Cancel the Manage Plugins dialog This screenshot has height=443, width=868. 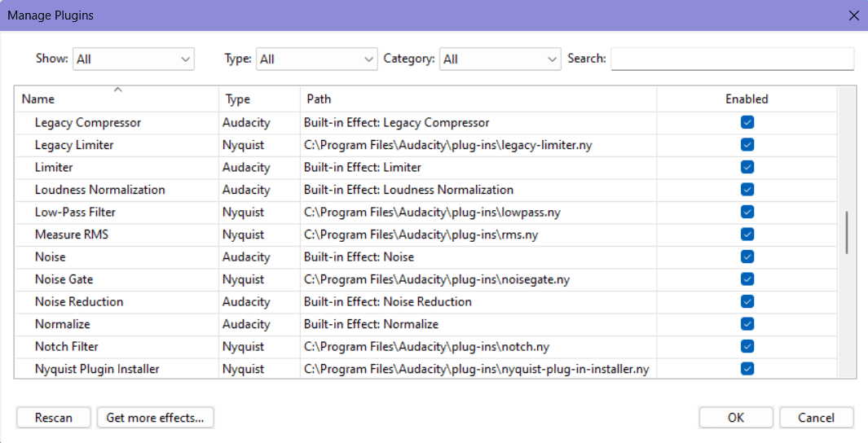(816, 418)
